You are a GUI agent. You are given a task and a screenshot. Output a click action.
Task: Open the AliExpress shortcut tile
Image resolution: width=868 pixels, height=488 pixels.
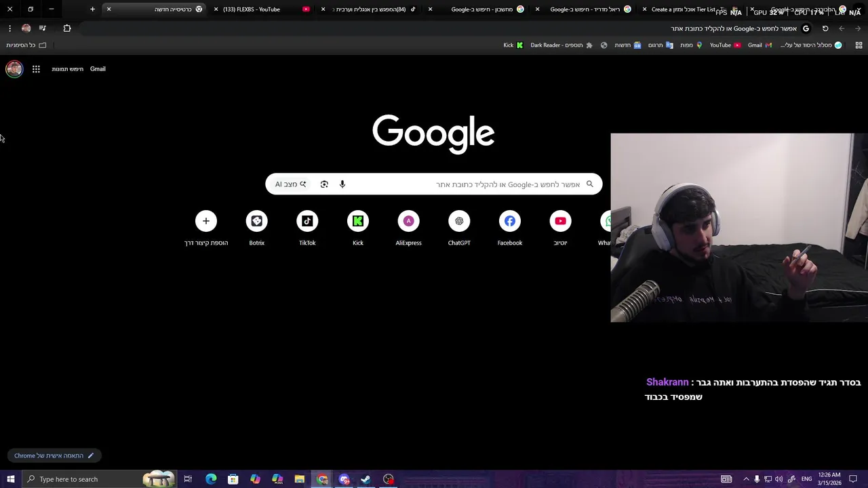(x=408, y=228)
